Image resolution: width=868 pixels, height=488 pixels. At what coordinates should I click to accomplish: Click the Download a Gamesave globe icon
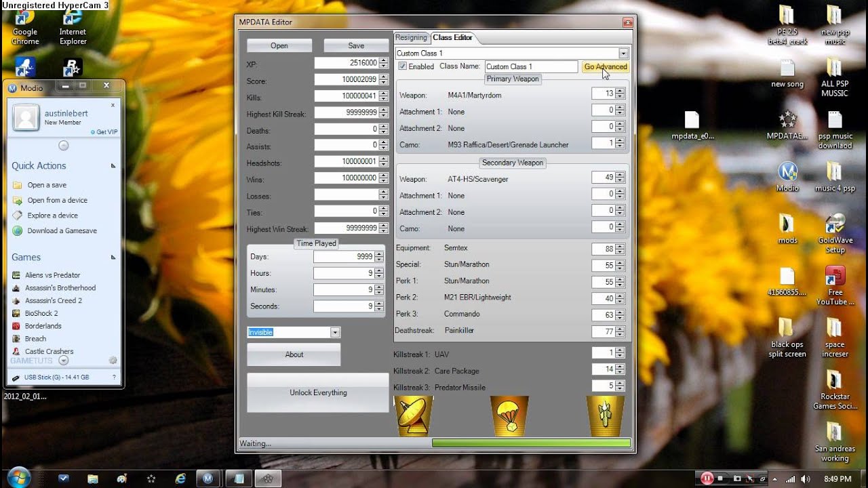(x=18, y=231)
